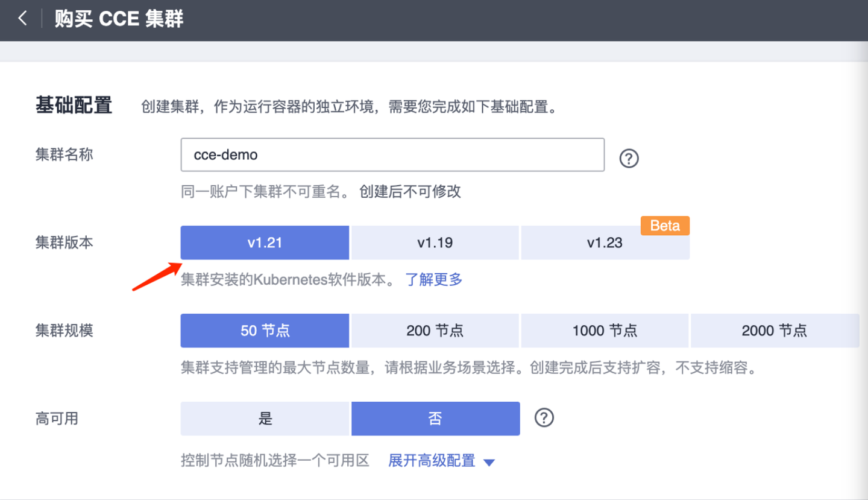Enable 高可用 by selecting 是
The image size is (868, 500).
click(x=265, y=418)
